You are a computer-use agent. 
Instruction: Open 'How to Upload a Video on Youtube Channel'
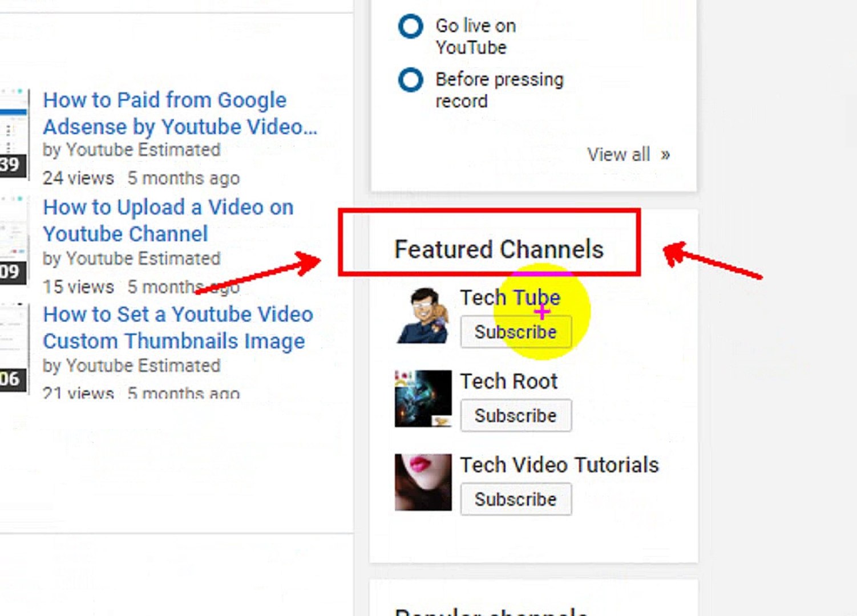[x=168, y=220]
